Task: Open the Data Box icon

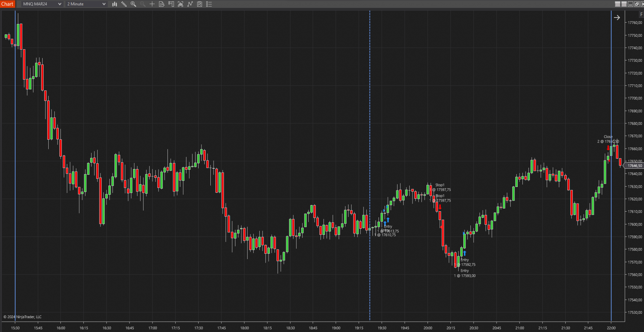Action: click(x=162, y=4)
